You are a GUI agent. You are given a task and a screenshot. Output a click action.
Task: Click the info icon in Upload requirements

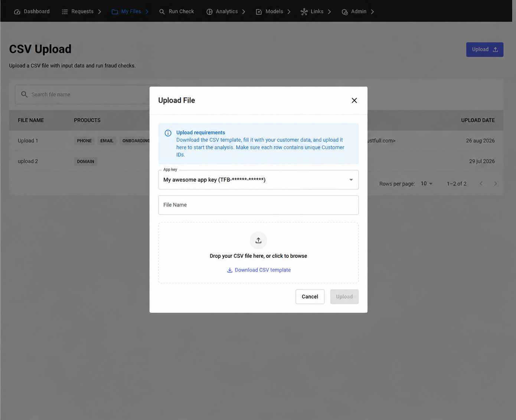(x=168, y=133)
